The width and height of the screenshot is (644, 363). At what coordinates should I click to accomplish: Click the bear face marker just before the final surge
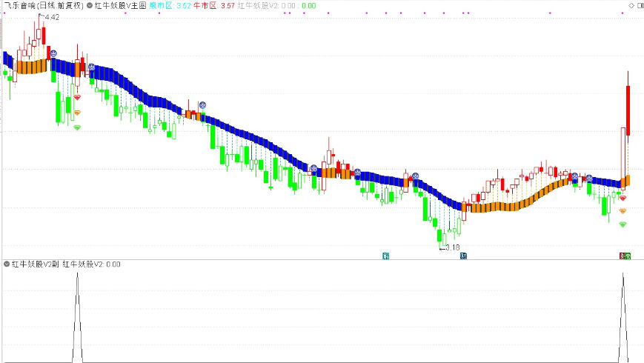click(589, 179)
